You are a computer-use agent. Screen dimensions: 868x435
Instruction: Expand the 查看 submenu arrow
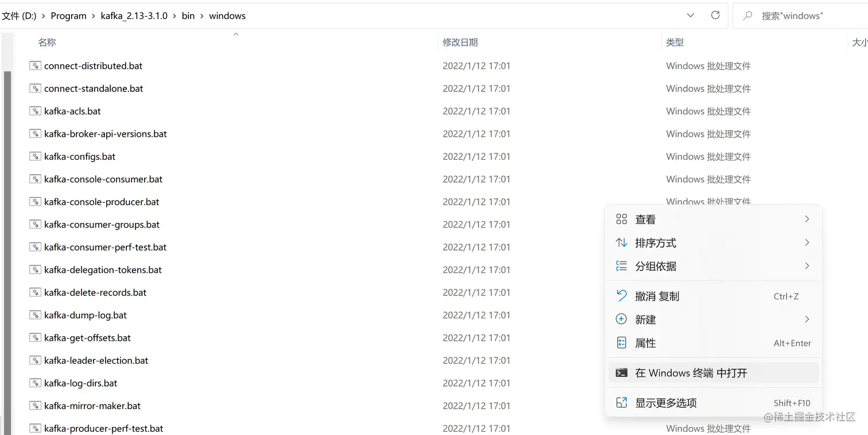point(807,219)
